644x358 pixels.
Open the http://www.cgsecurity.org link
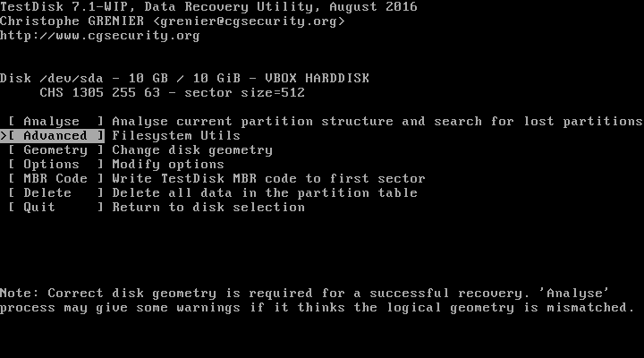(x=100, y=35)
